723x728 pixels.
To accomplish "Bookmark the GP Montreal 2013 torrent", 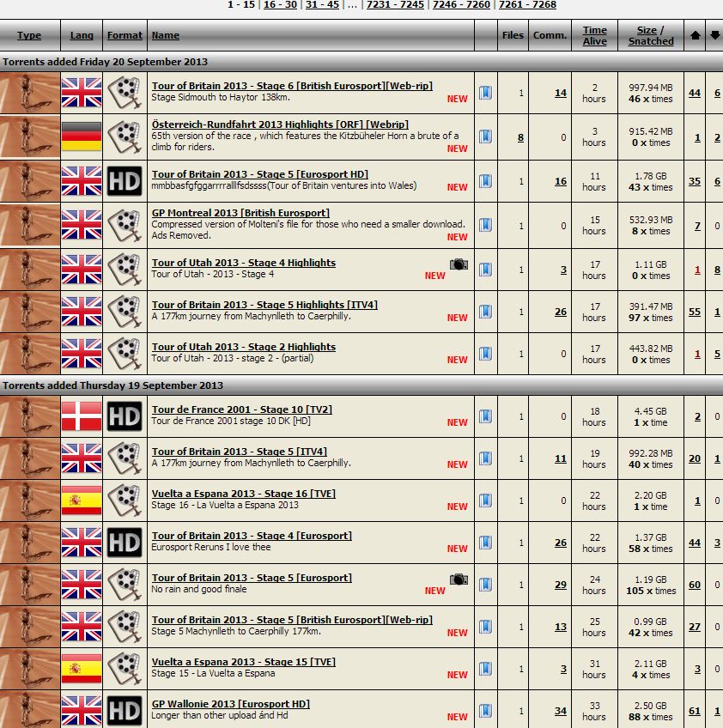I will pyautogui.click(x=485, y=225).
